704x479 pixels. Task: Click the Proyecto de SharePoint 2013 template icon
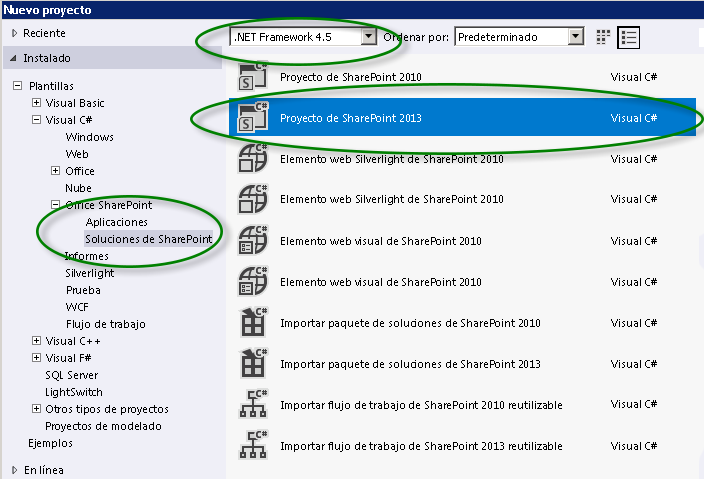click(253, 118)
